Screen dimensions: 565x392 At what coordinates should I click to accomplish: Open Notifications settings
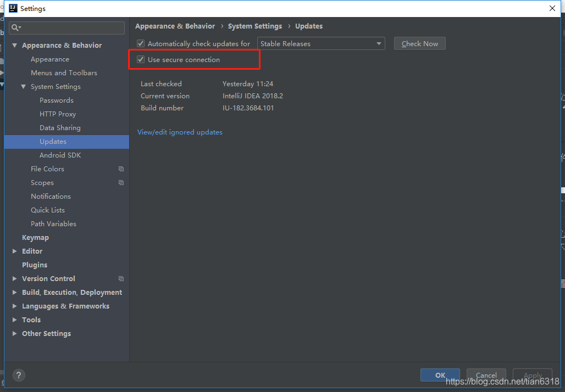point(51,196)
